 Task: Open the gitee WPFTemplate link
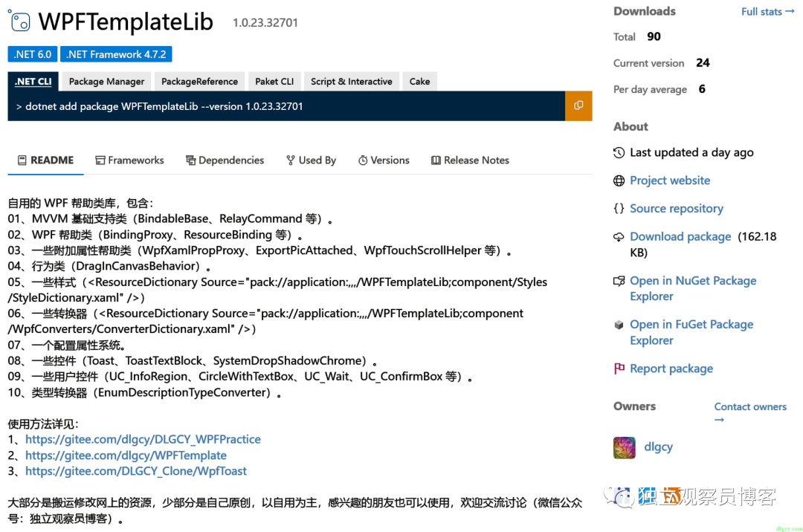point(126,455)
